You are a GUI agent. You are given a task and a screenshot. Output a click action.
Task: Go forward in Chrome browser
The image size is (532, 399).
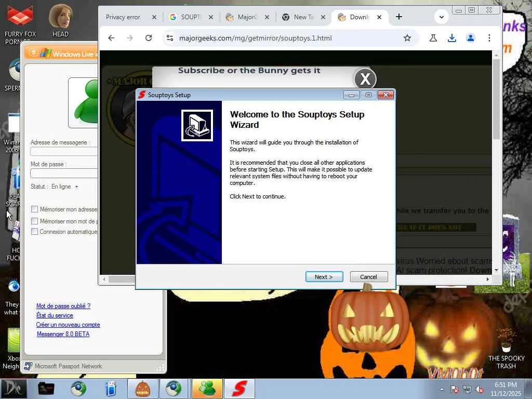tap(129, 38)
